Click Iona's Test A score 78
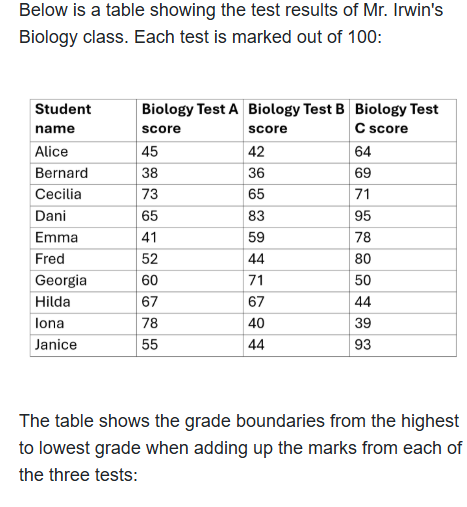The width and height of the screenshot is (467, 507). click(190, 324)
